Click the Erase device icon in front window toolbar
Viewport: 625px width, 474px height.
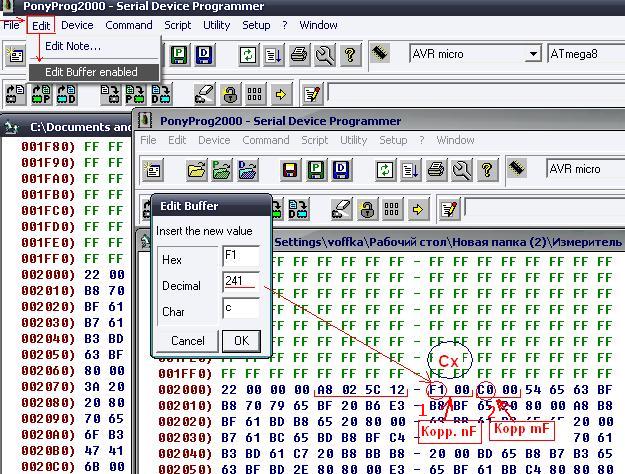pyautogui.click(x=341, y=210)
